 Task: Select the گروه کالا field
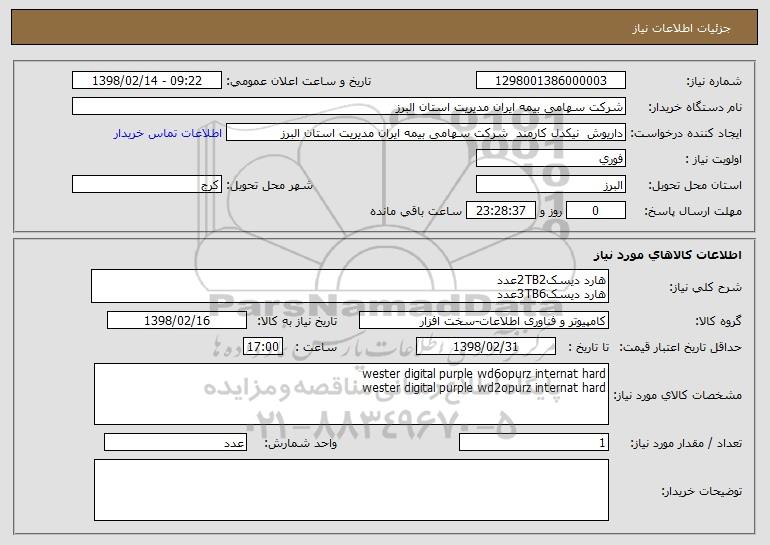click(x=484, y=320)
